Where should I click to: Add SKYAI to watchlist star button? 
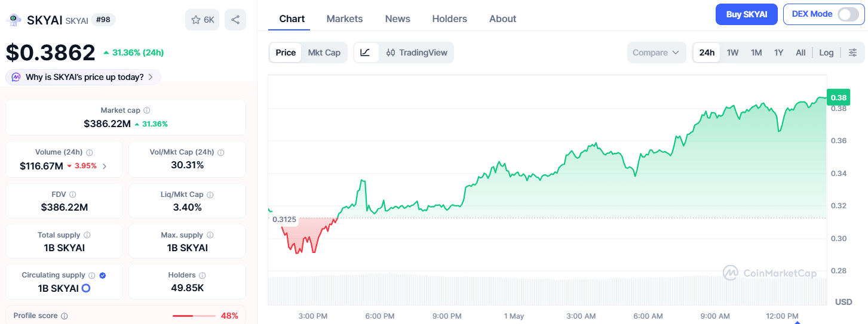click(203, 20)
